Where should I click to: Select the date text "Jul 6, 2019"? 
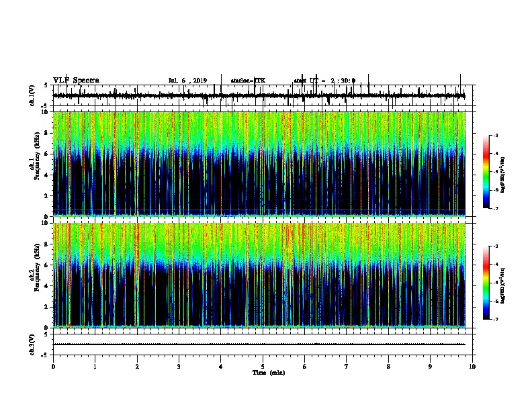tap(187, 81)
